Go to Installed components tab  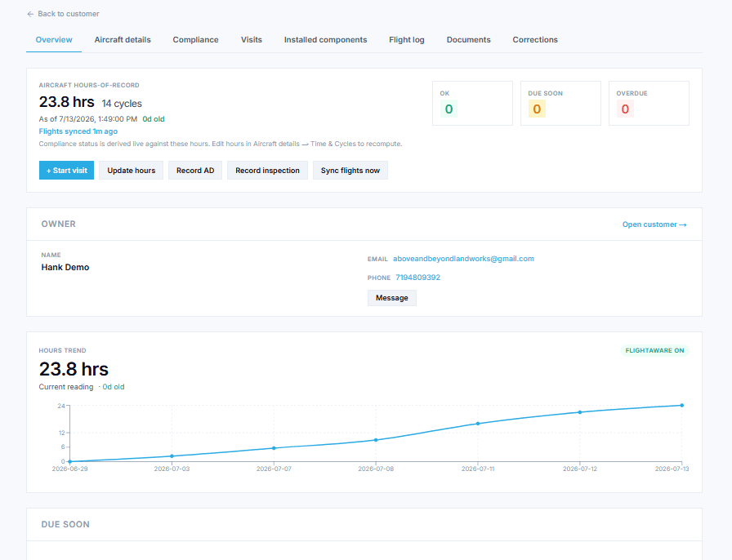[325, 40]
